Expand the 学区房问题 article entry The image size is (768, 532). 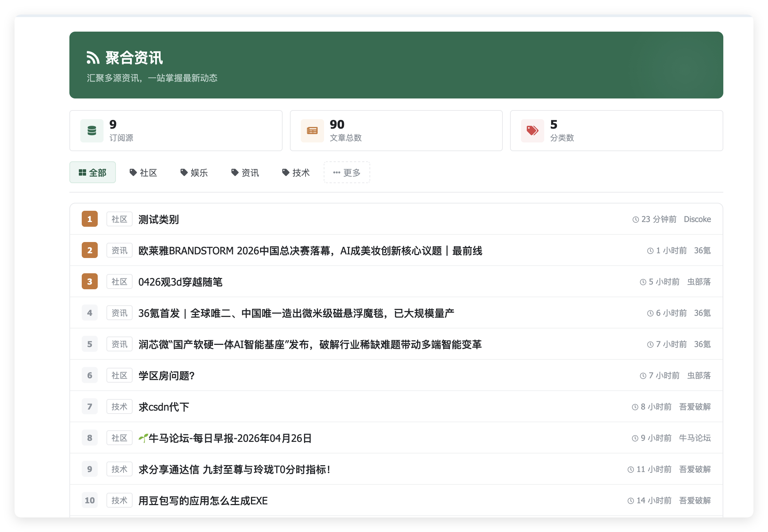tap(166, 375)
